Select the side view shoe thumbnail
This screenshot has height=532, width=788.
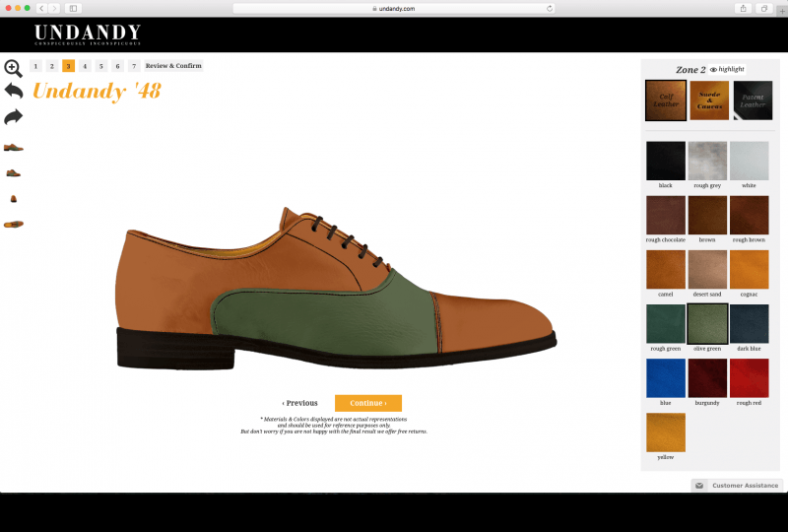coord(13,148)
